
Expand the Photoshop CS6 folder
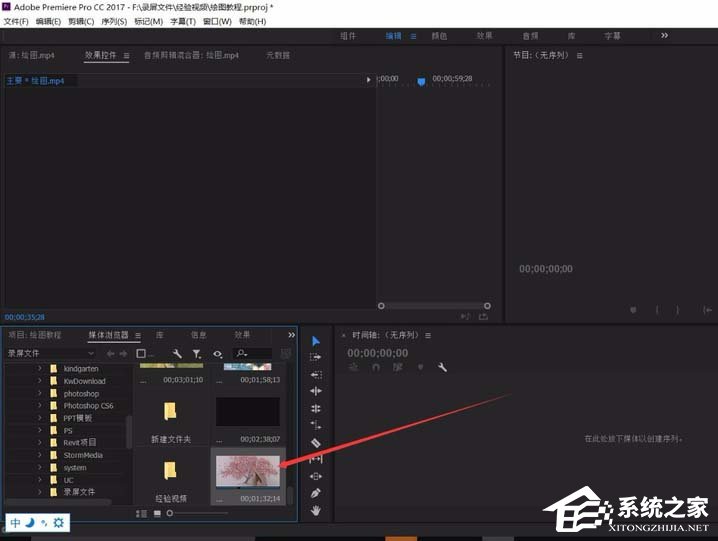click(39, 405)
